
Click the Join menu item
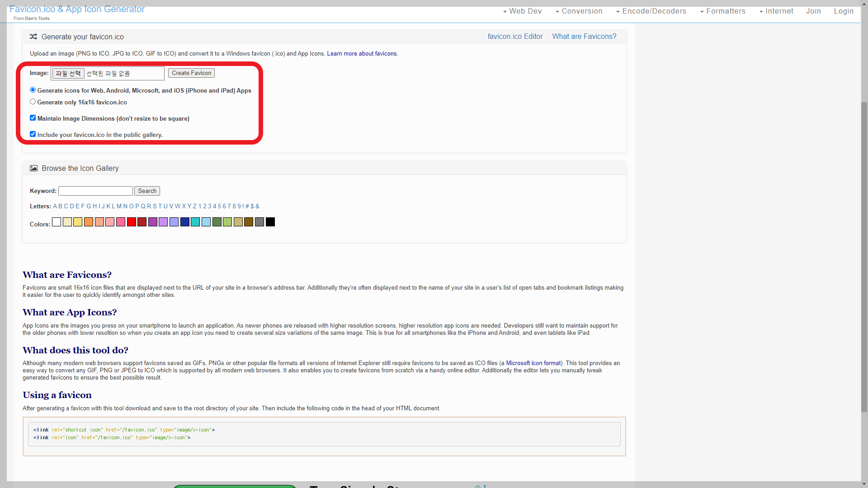813,11
